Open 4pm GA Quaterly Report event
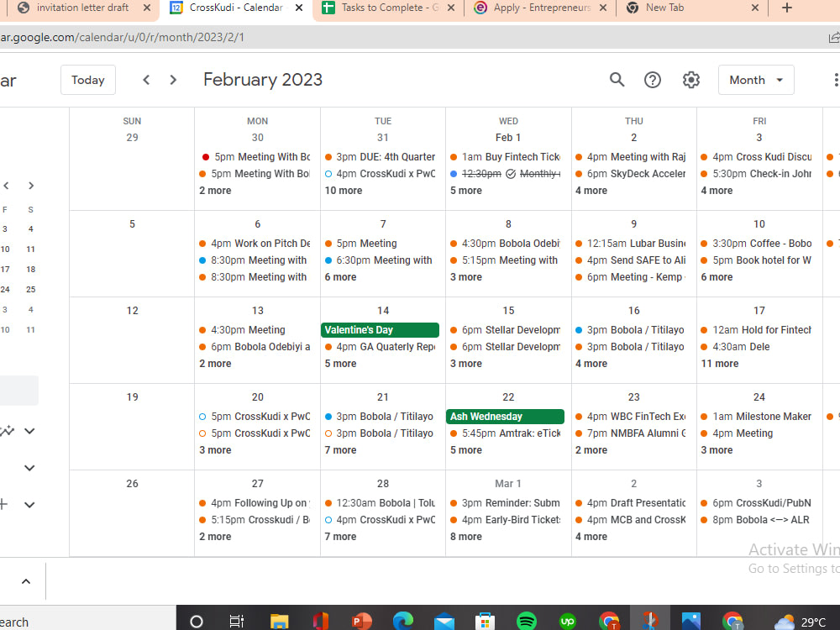 (x=380, y=347)
